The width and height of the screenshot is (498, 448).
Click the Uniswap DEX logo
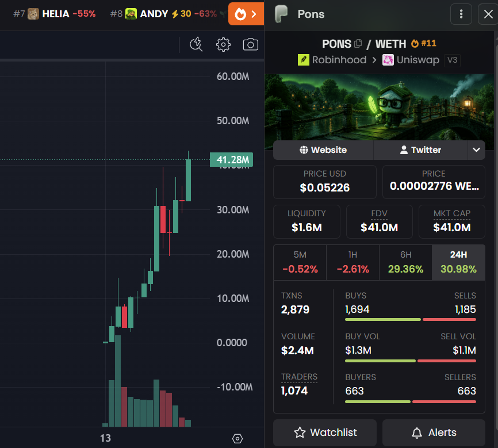[388, 60]
